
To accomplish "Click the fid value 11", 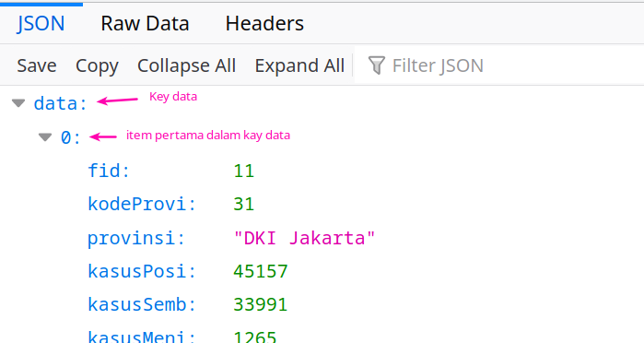I will click(x=244, y=171).
